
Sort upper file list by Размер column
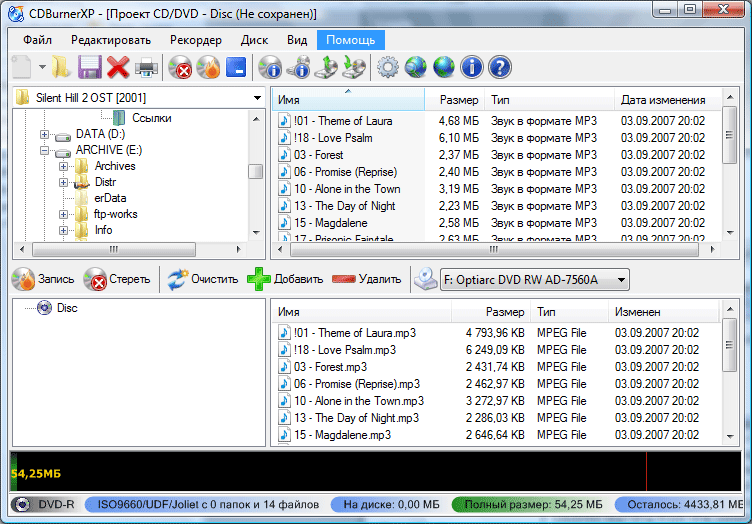454,100
